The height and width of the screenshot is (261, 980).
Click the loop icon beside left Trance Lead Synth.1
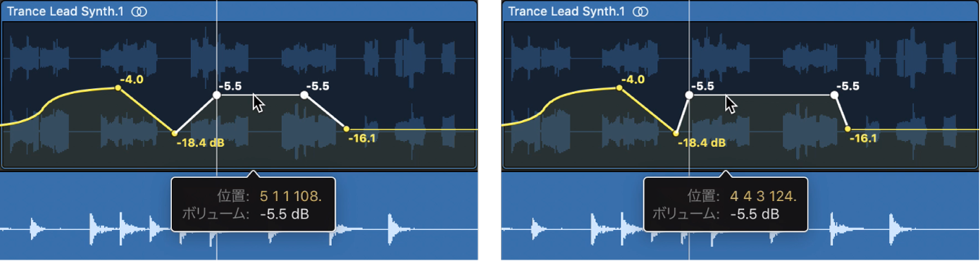[x=139, y=11]
